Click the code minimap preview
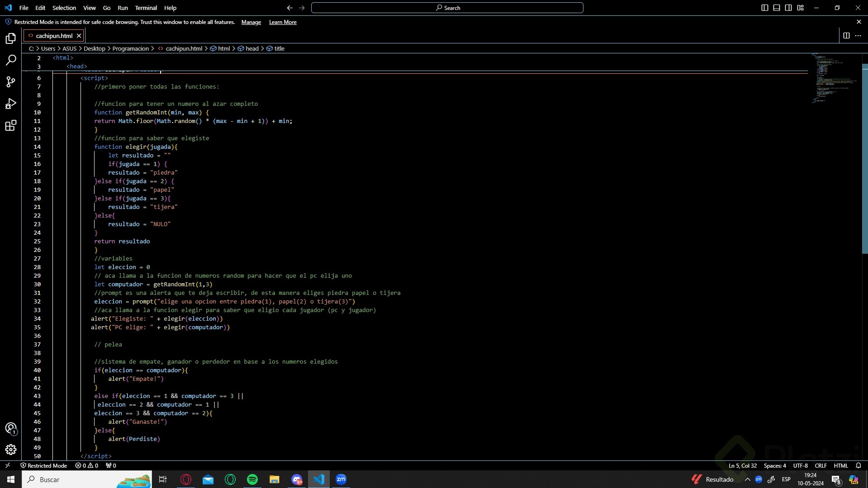868x488 pixels. (x=835, y=78)
